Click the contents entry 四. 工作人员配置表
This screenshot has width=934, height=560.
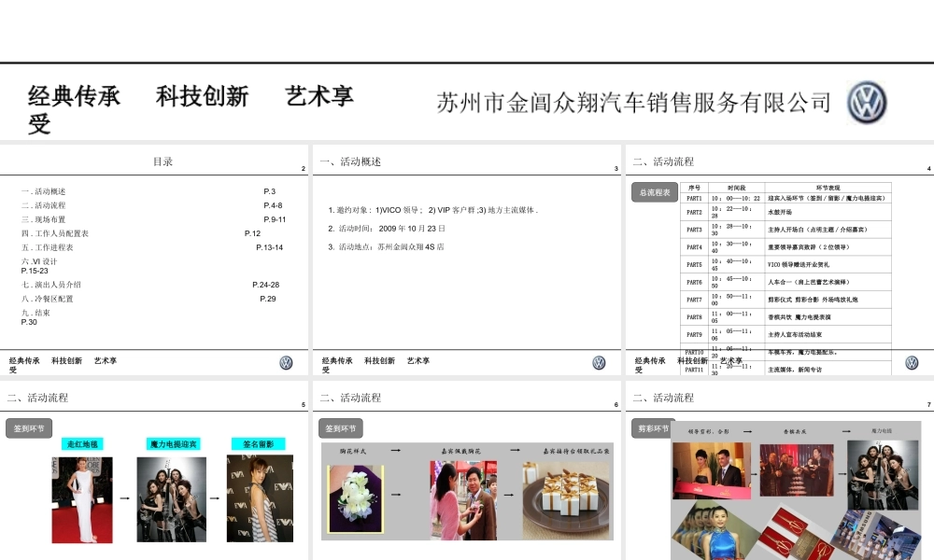pos(55,233)
